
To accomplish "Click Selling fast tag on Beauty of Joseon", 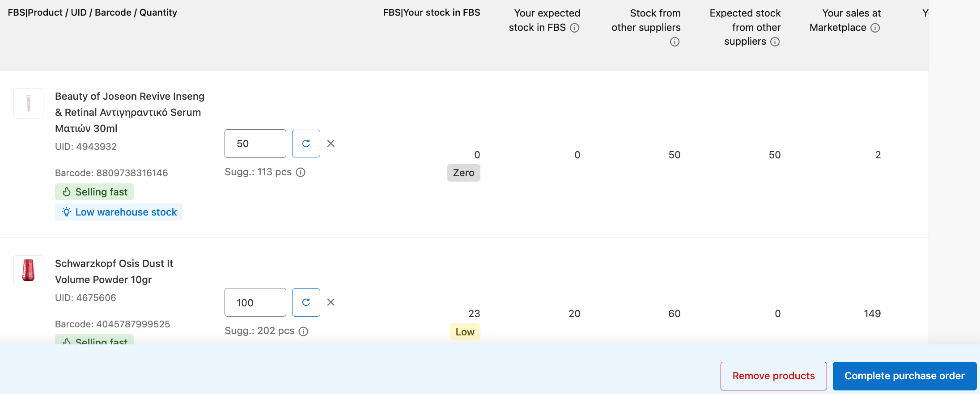I will pyautogui.click(x=94, y=192).
